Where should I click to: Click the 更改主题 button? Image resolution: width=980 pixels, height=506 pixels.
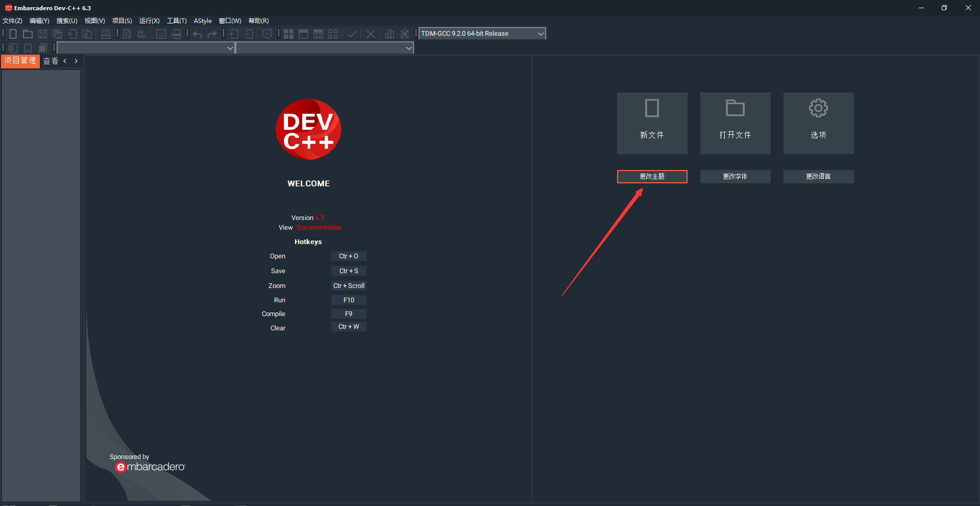point(652,176)
